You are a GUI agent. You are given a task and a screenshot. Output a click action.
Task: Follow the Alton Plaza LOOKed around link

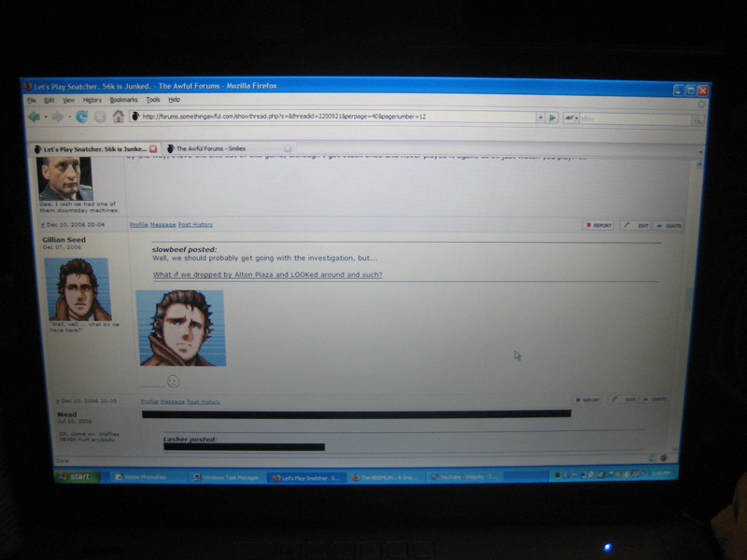click(x=268, y=274)
